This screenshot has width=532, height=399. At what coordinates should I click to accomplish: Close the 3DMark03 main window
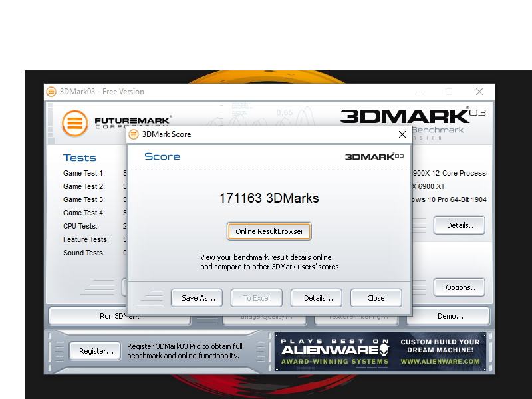tap(479, 92)
